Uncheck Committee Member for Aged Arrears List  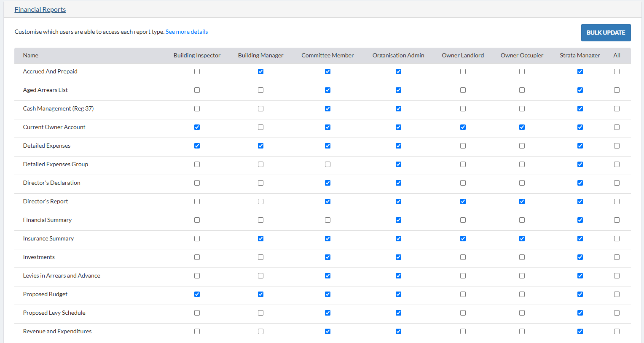coord(327,90)
